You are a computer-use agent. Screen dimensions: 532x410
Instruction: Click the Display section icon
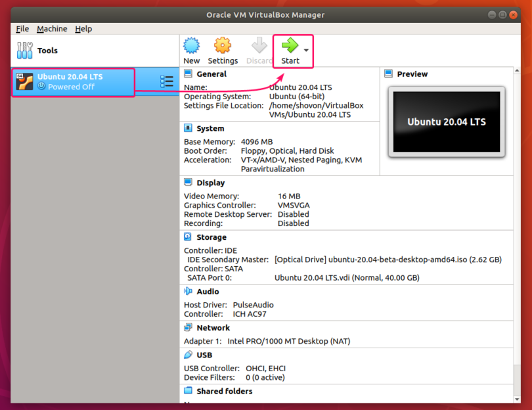pyautogui.click(x=188, y=183)
